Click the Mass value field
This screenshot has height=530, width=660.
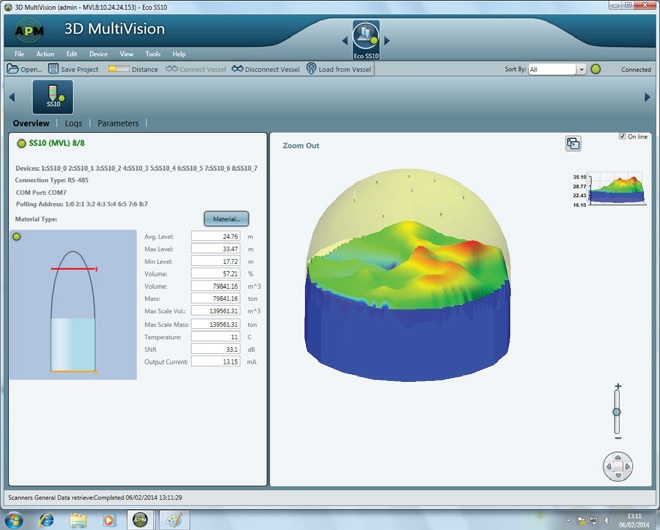[216, 298]
